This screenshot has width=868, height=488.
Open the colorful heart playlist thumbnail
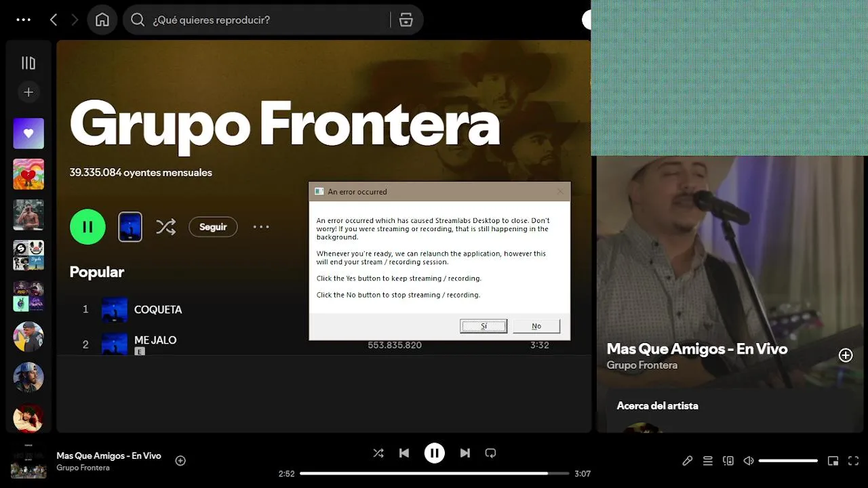tap(28, 174)
